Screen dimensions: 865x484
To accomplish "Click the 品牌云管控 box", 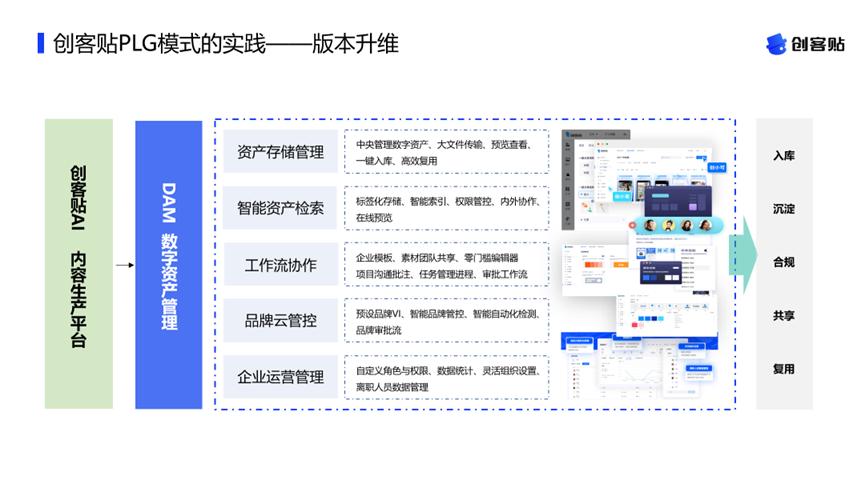I will click(x=280, y=321).
